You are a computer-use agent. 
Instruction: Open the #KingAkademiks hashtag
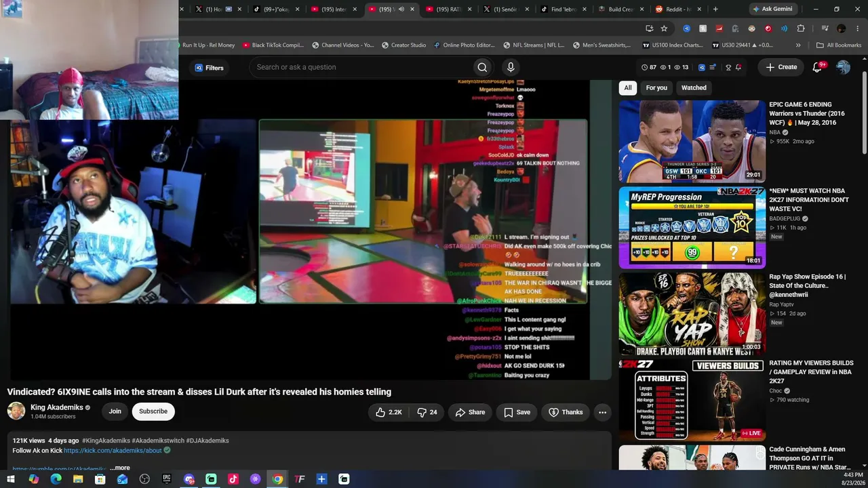(x=106, y=441)
